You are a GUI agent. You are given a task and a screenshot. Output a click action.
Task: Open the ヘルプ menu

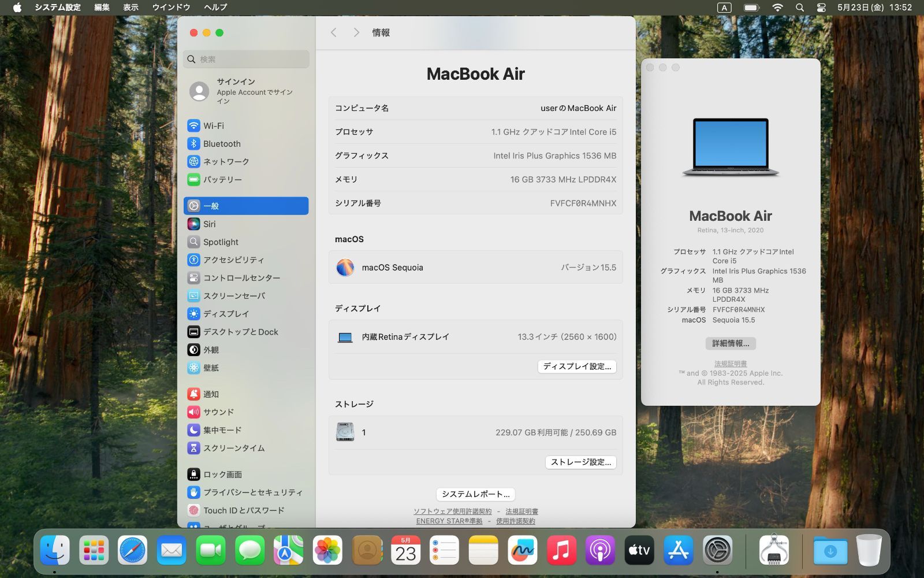(215, 8)
